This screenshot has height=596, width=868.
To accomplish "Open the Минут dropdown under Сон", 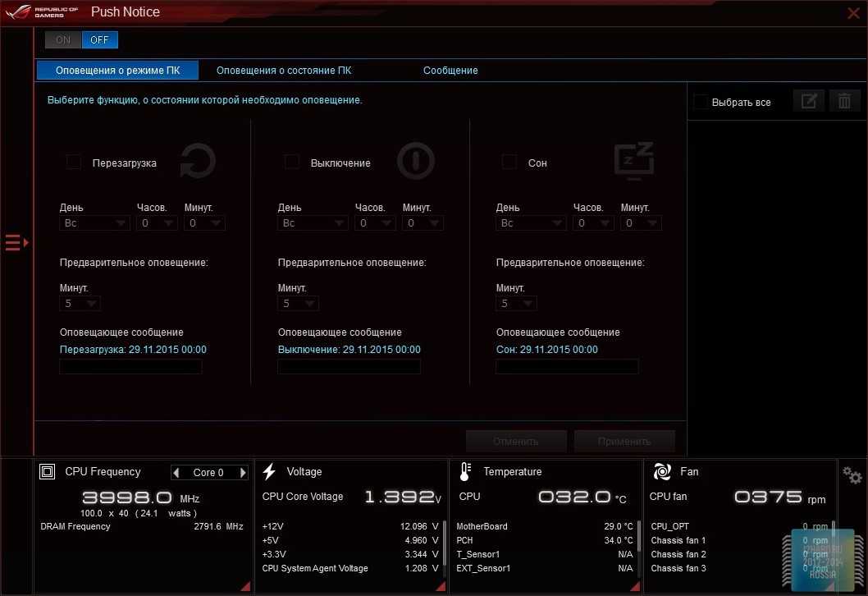I will 641,222.
